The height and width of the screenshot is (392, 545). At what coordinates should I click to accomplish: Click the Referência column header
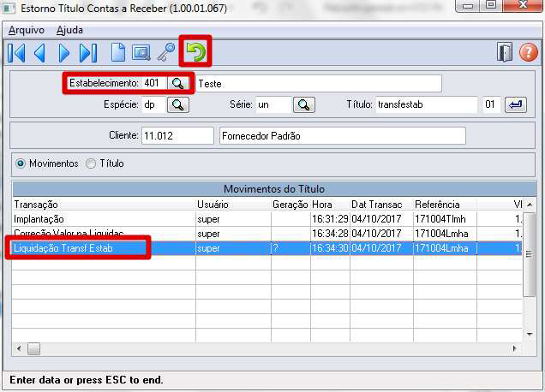click(x=446, y=205)
